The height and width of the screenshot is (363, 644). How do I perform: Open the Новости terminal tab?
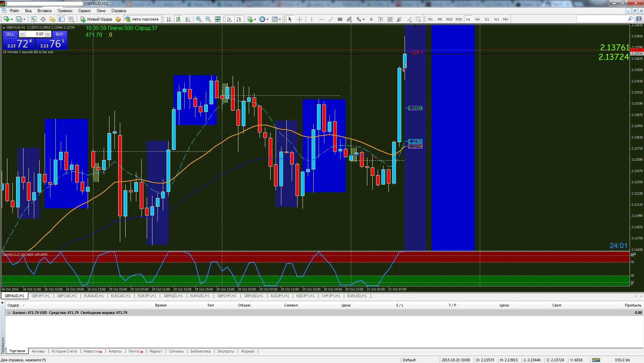point(93,351)
